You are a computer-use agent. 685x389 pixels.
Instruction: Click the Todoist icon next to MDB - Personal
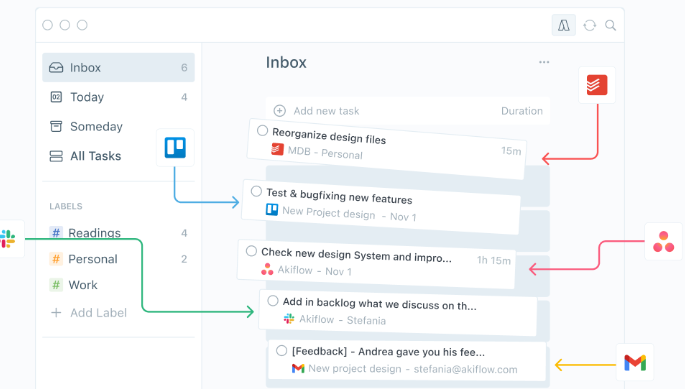coord(277,149)
